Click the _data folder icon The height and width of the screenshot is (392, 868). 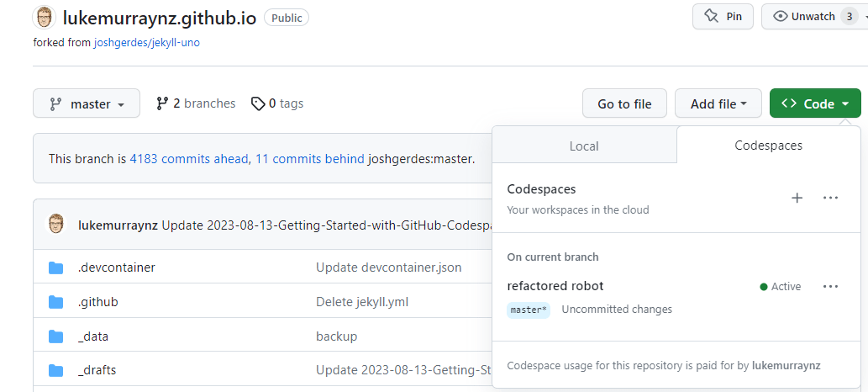56,336
